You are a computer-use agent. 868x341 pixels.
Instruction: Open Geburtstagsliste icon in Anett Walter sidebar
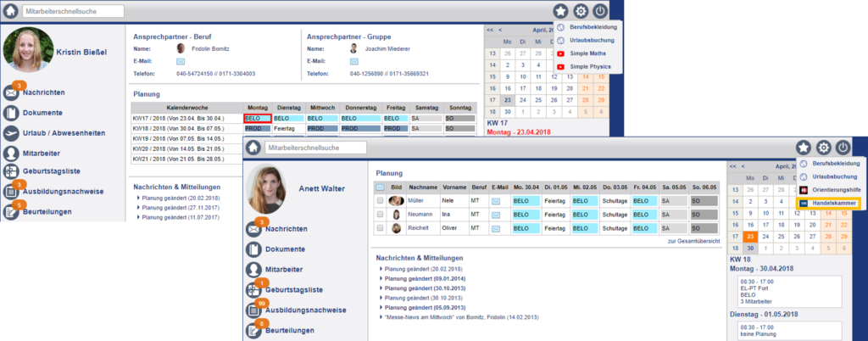click(x=253, y=290)
